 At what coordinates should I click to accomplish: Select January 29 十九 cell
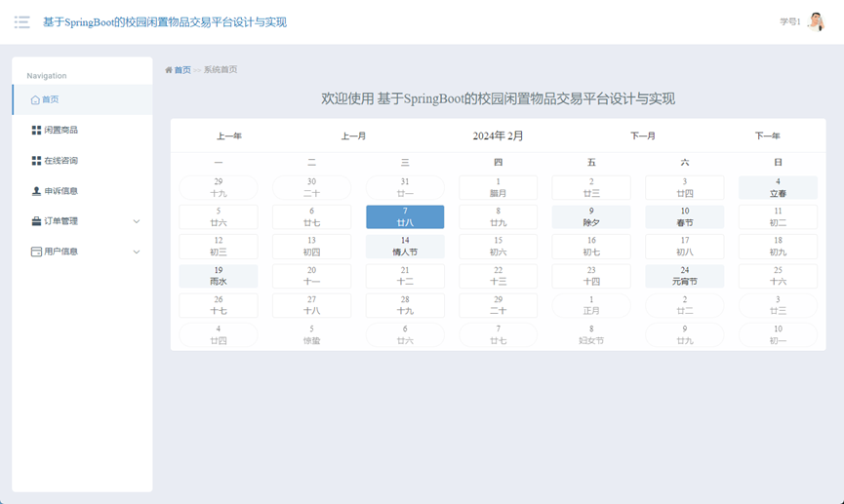click(219, 188)
